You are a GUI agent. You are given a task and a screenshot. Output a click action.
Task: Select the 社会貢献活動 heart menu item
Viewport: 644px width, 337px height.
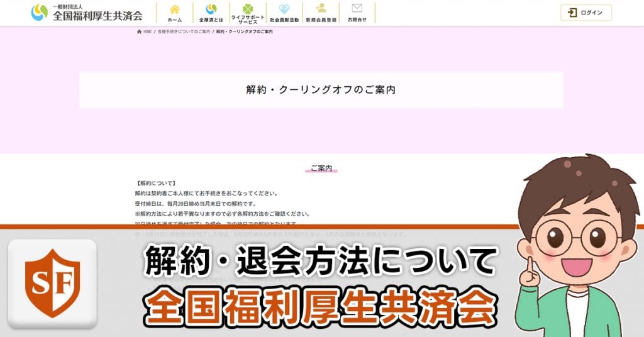point(284,13)
